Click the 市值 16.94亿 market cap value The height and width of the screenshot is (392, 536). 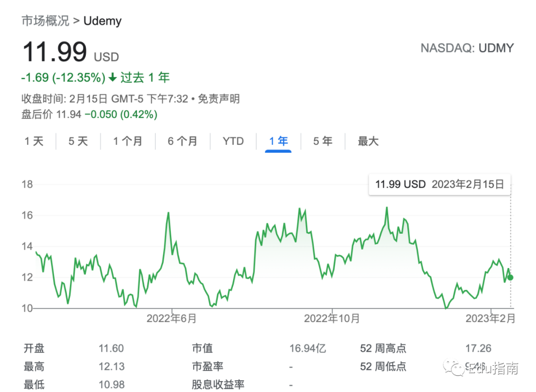308,349
